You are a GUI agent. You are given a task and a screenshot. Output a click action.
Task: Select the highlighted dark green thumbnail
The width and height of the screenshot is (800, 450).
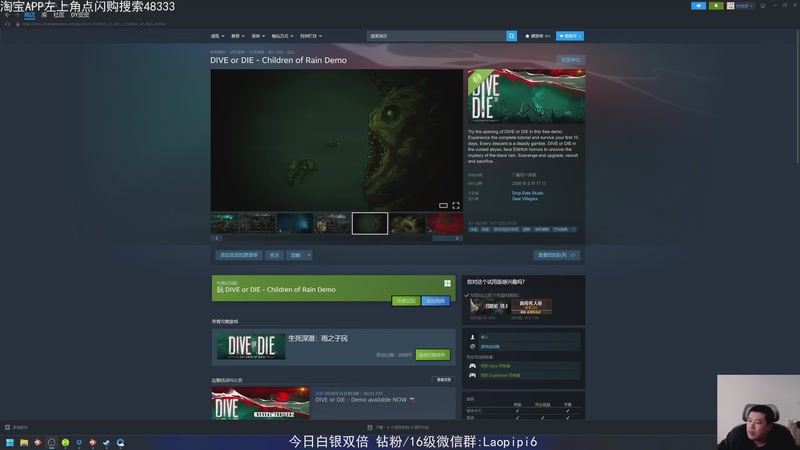pos(370,223)
